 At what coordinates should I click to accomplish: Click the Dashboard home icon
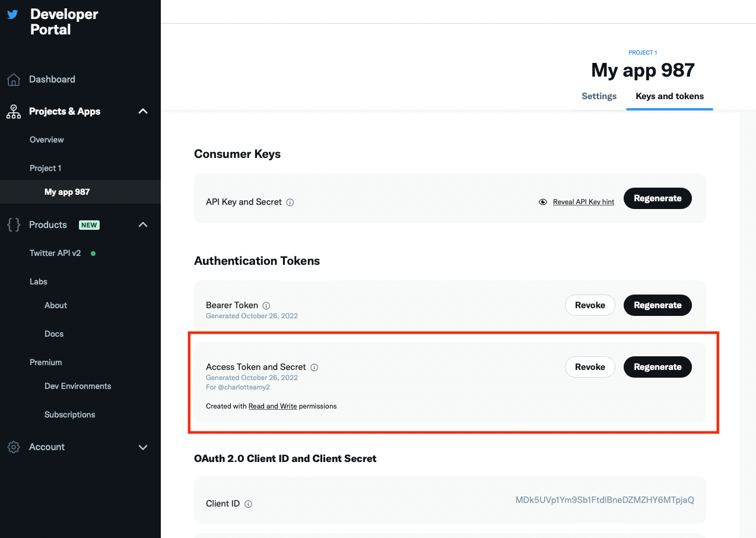coord(14,80)
